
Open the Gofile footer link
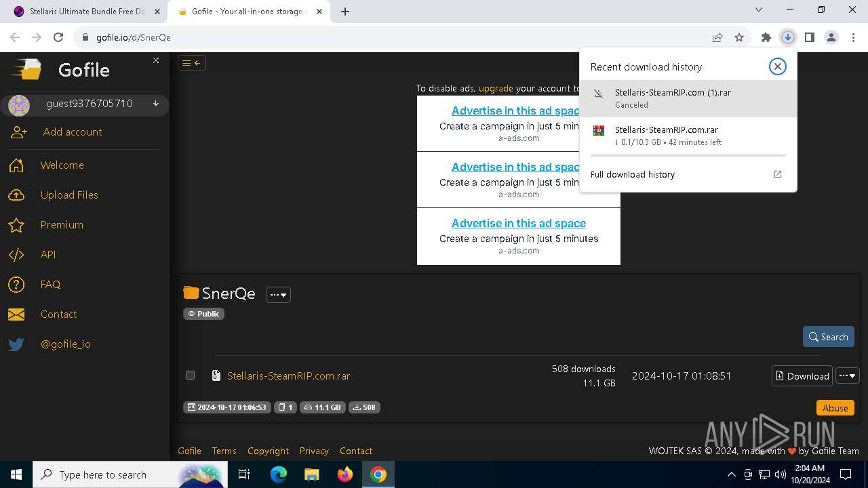tap(189, 451)
